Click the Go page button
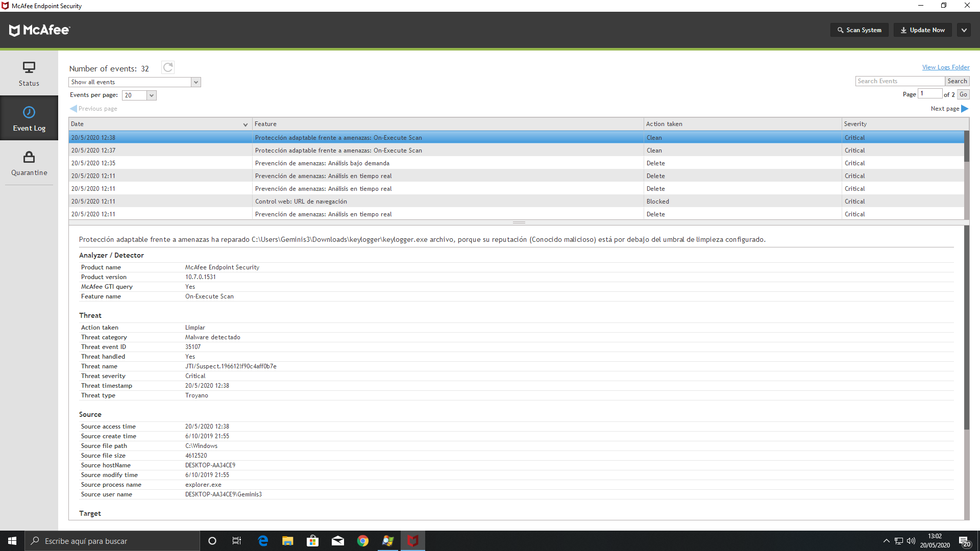The image size is (980, 551). (963, 94)
